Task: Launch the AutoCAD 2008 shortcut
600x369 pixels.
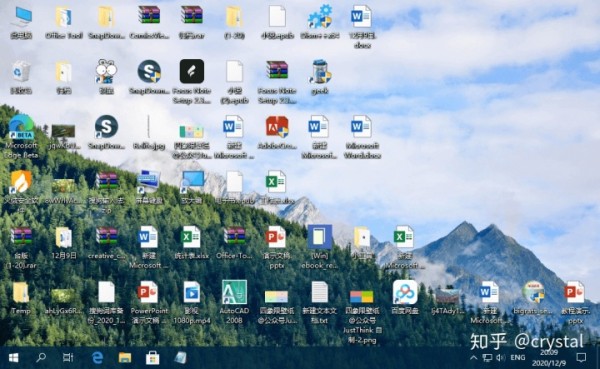Action: [235, 292]
